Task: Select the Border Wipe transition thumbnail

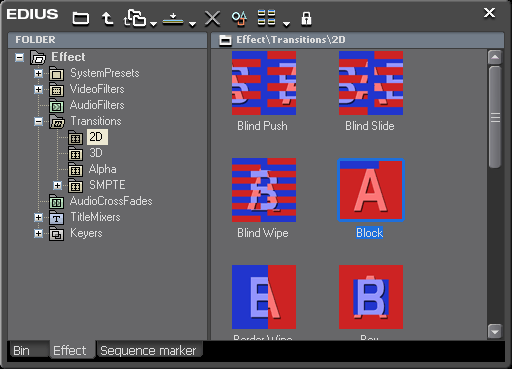Action: pyautogui.click(x=264, y=297)
